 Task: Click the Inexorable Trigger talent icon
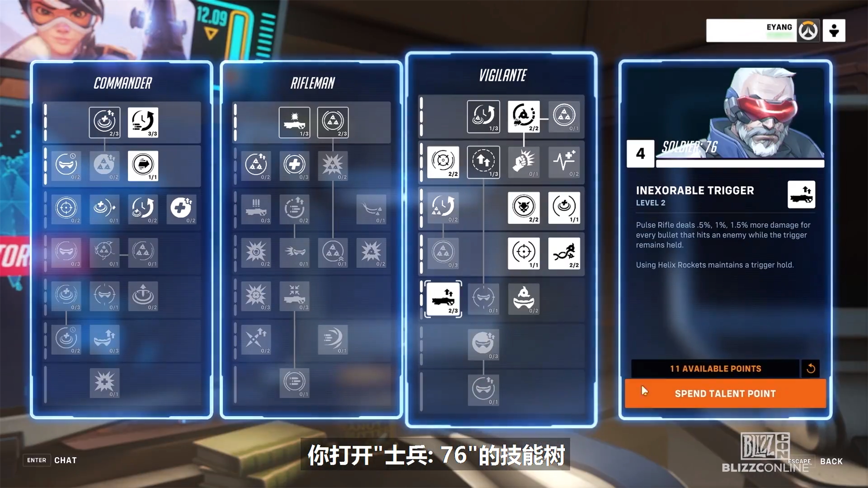(x=443, y=297)
